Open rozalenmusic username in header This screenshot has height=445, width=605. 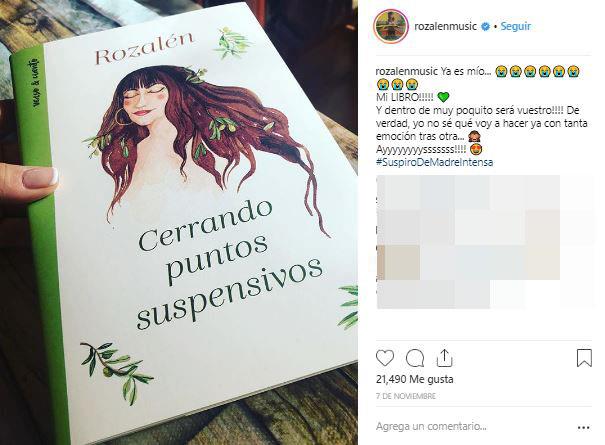[x=445, y=26]
